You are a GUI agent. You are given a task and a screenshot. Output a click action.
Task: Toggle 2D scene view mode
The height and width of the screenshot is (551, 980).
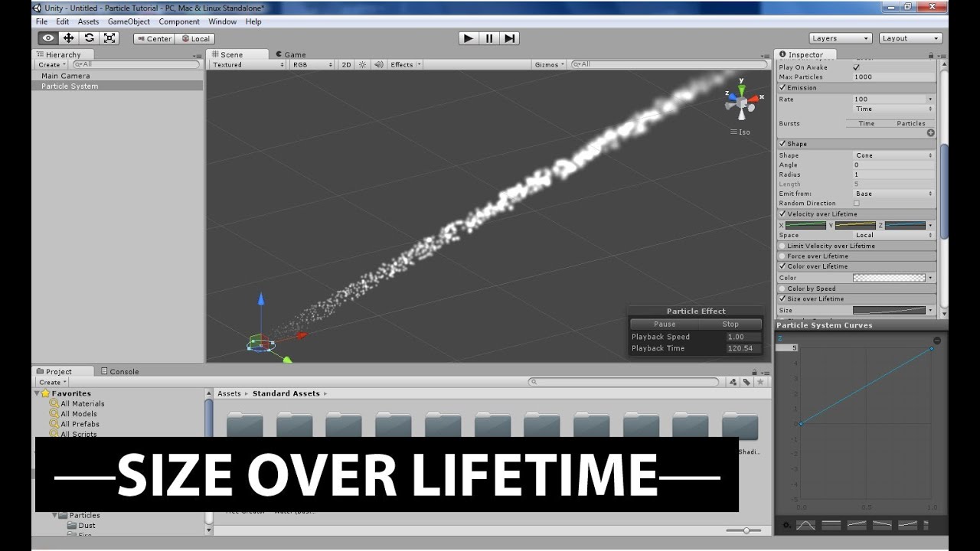tap(346, 65)
